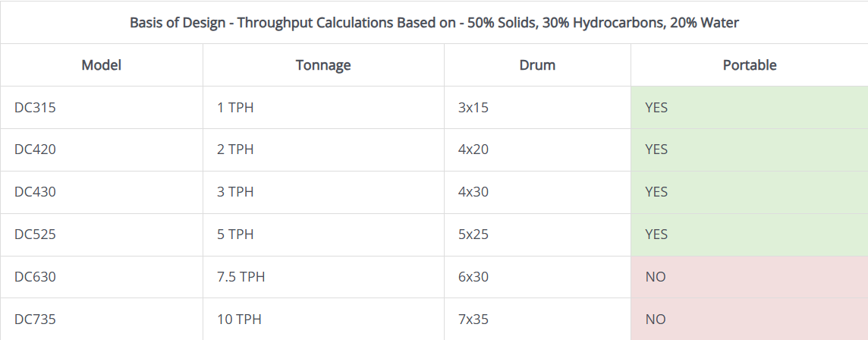Viewport: 868px width, 340px height.
Task: Click the Basis of Design title row
Action: coord(434,22)
